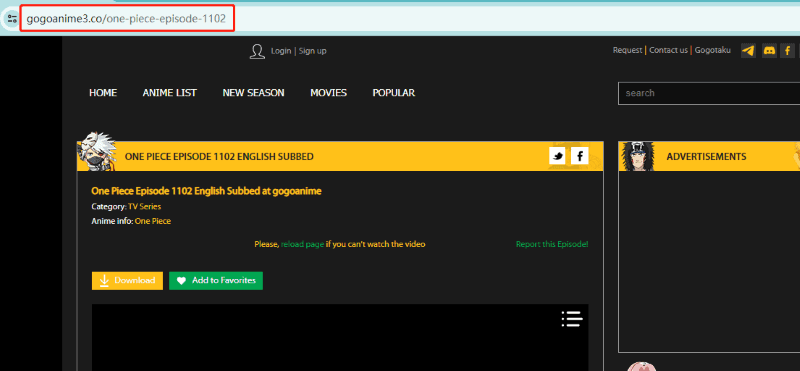Click the black video player area
The height and width of the screenshot is (371, 800).
[x=340, y=337]
